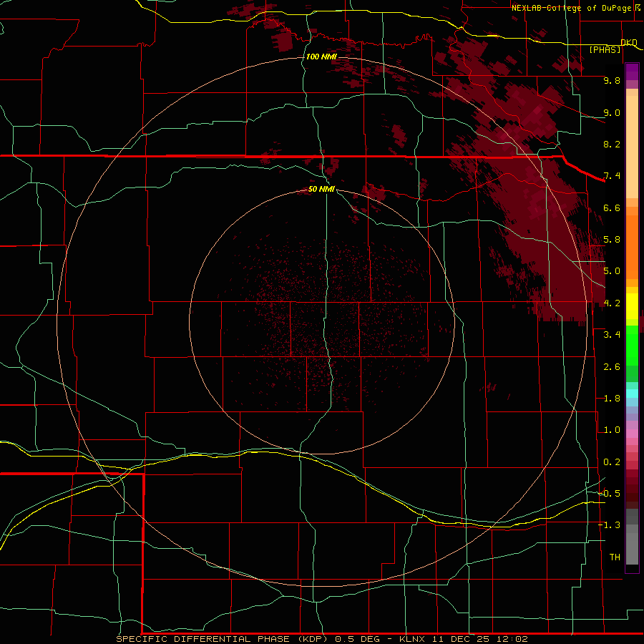Select the purple swatch at the legend top
The width and height of the screenshot is (644, 644).
coord(632,72)
